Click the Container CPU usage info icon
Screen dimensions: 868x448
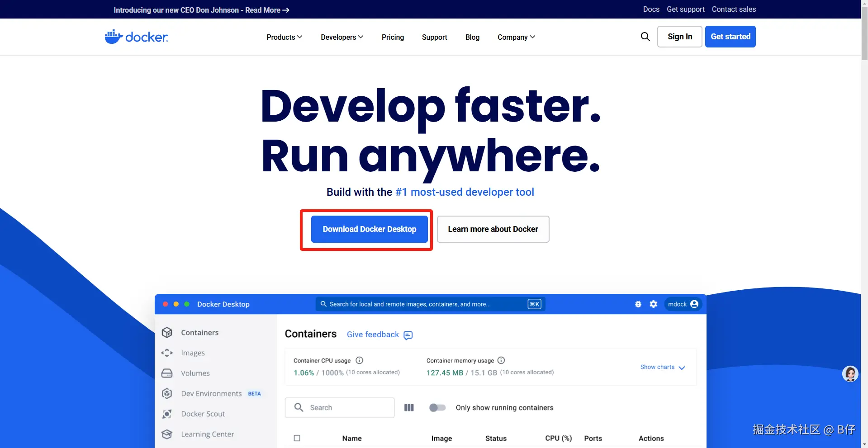[360, 360]
